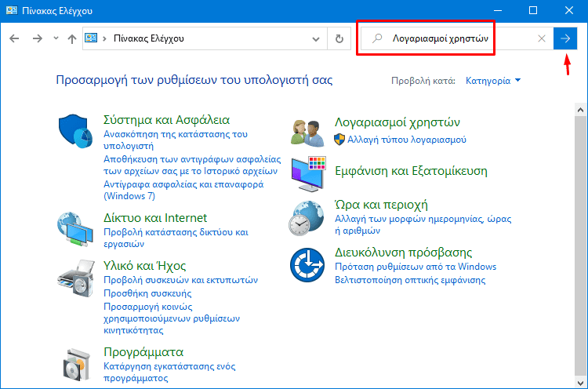The height and width of the screenshot is (389, 588).
Task: Open Βελτιστοποίηση οπτικής εμφάνισης link
Action: click(410, 280)
